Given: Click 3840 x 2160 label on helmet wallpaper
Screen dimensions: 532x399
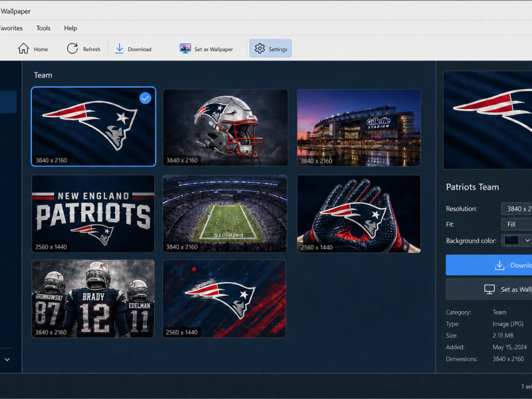Looking at the screenshot, I should [x=182, y=160].
